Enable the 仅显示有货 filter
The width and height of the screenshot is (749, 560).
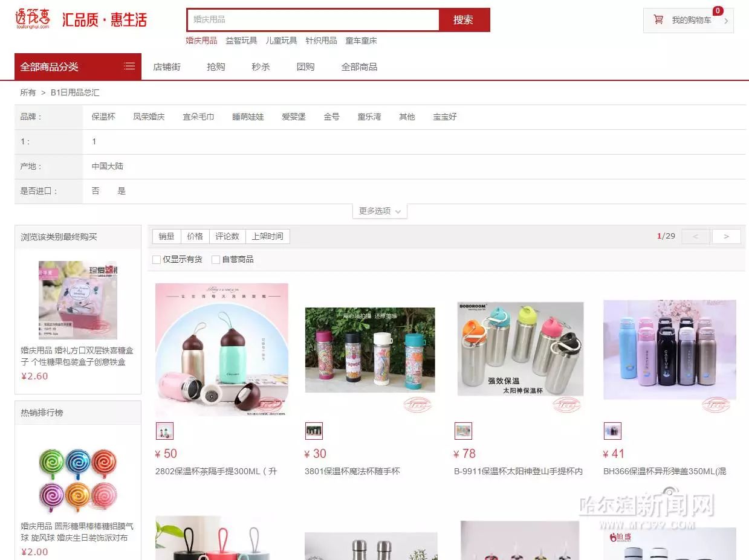pyautogui.click(x=157, y=259)
